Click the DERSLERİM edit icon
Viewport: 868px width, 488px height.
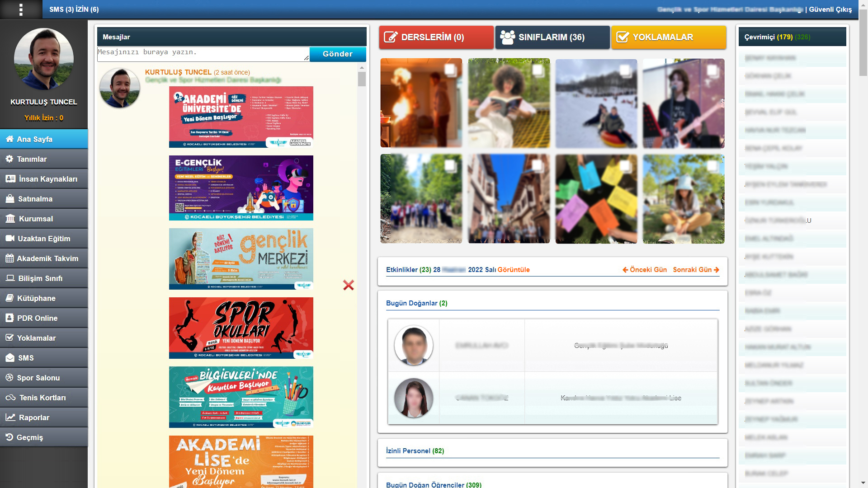(x=391, y=38)
